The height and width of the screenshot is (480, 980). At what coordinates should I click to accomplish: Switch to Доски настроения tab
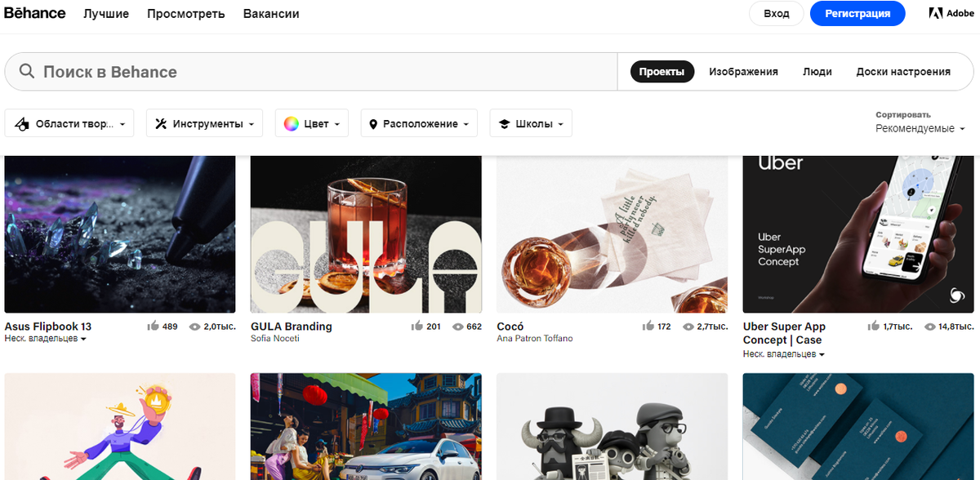tap(903, 72)
